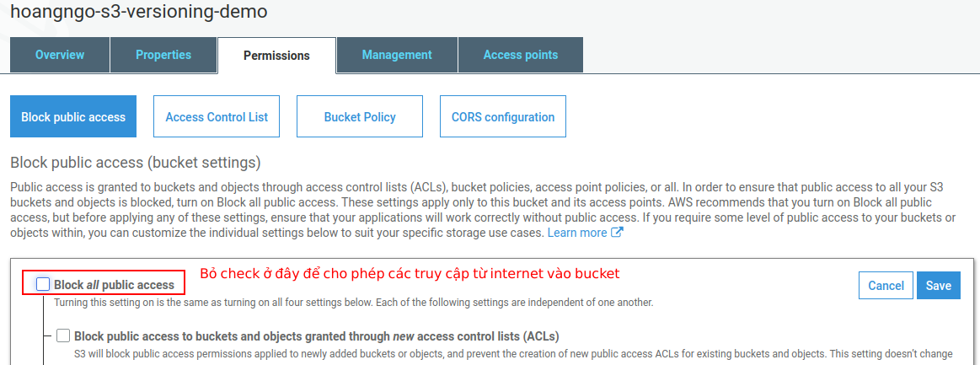
Task: Switch to the Overview tab
Action: [60, 55]
